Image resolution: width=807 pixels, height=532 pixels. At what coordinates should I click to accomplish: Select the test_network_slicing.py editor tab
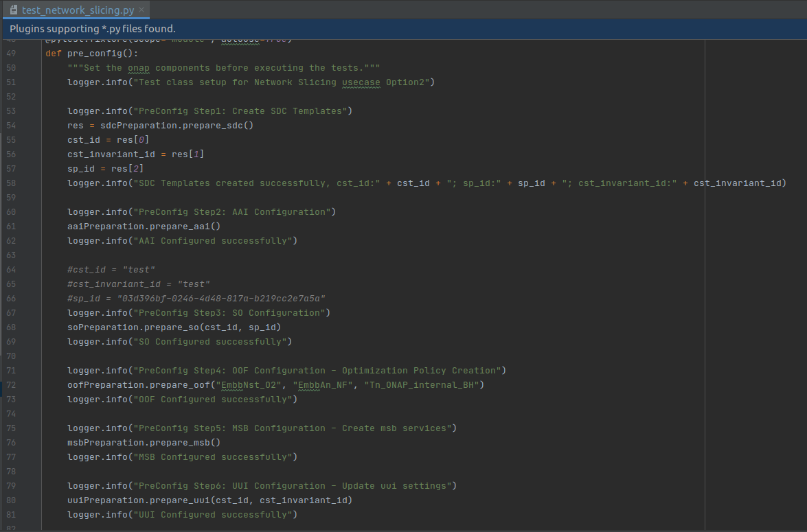pos(77,10)
